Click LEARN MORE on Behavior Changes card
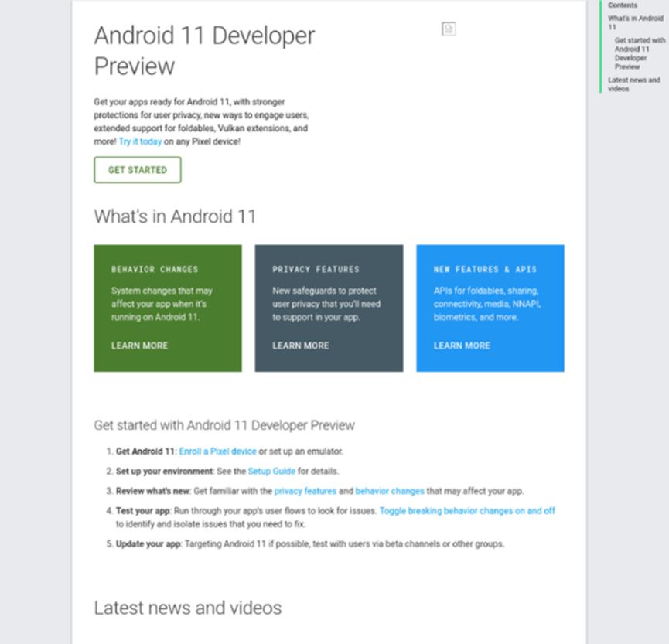This screenshot has width=669, height=644. pos(139,346)
